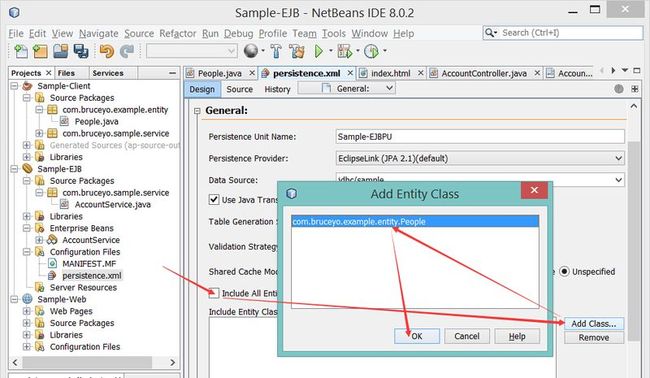The image size is (650, 378).
Task: Collapse the Sample-Client project node
Action: tap(15, 86)
